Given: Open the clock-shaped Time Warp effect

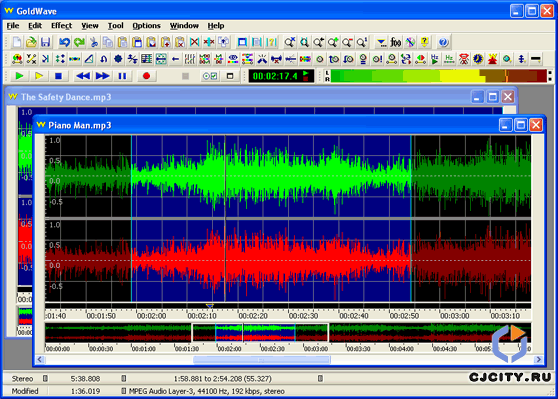Looking at the screenshot, I should (x=478, y=59).
